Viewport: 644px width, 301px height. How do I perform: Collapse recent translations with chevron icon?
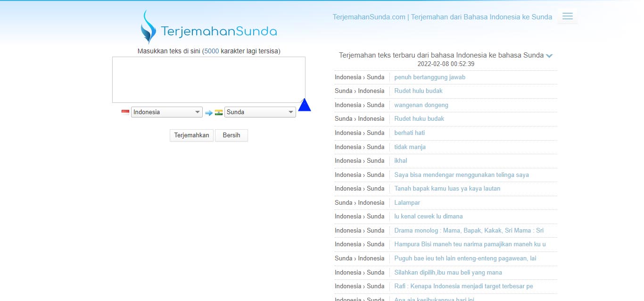[x=549, y=56]
